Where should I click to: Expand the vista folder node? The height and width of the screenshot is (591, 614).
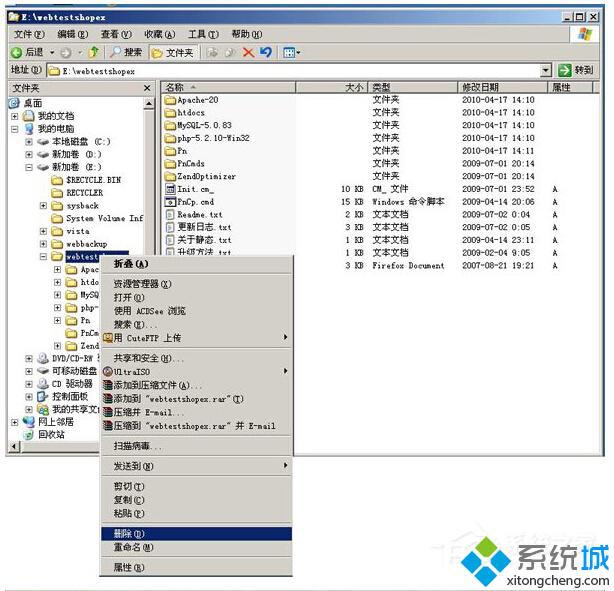43,231
